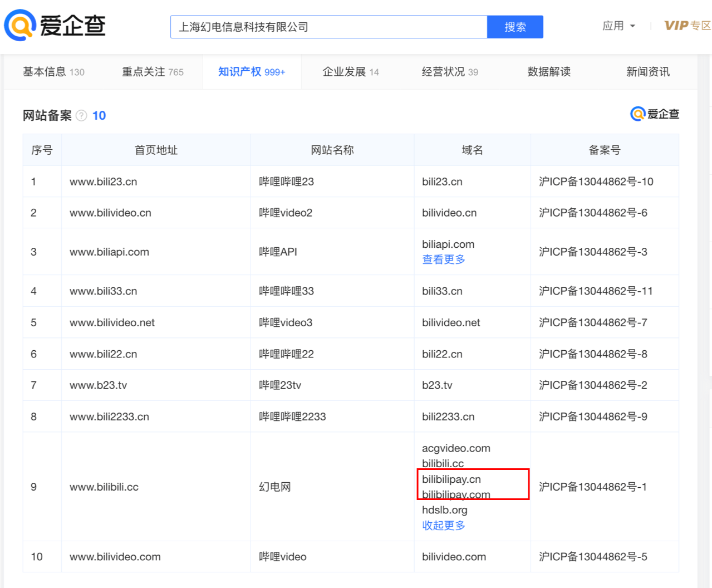The image size is (712, 588).
Task: Click homepage address www.b23.tv
Action: click(x=98, y=385)
